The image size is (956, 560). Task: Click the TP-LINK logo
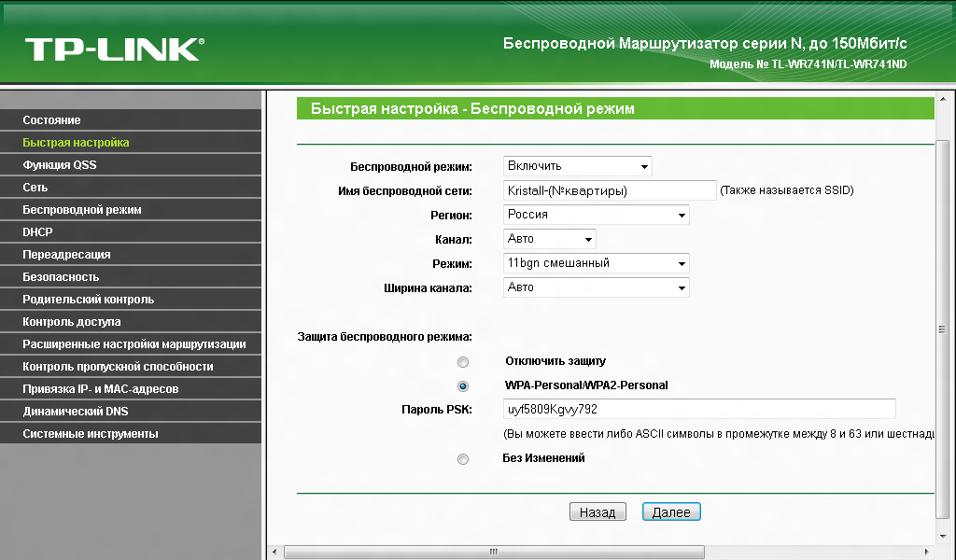pyautogui.click(x=114, y=49)
